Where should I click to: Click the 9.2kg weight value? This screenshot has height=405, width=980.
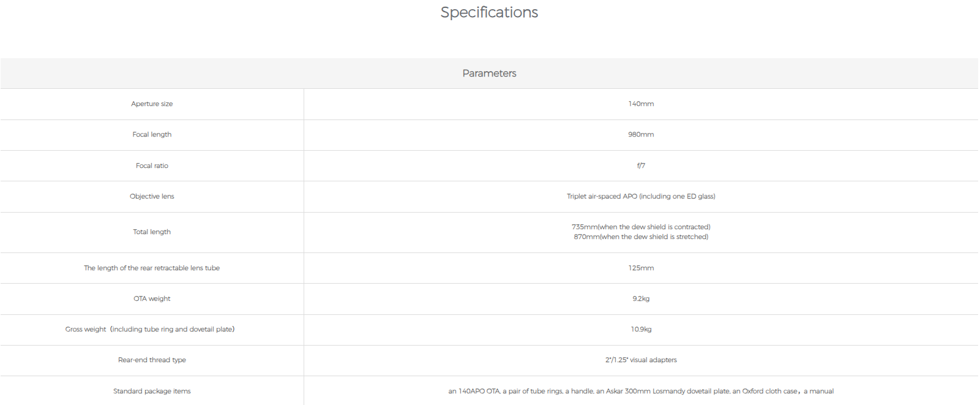pyautogui.click(x=641, y=299)
